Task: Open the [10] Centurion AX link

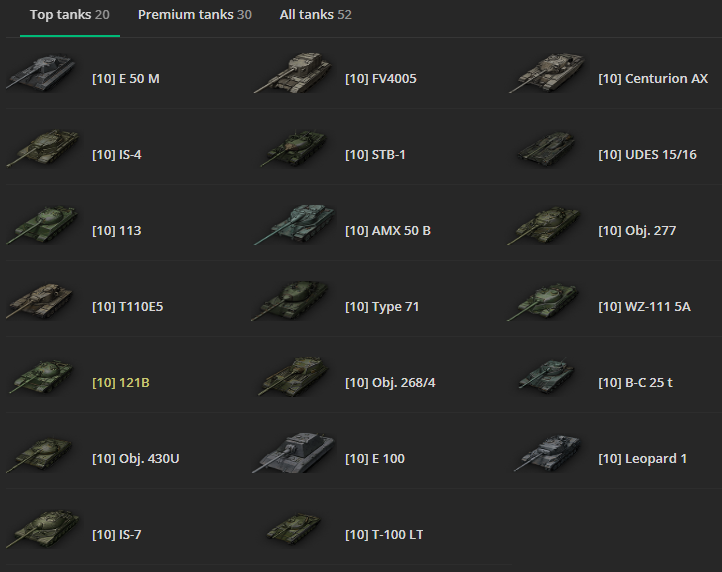Action: [653, 79]
